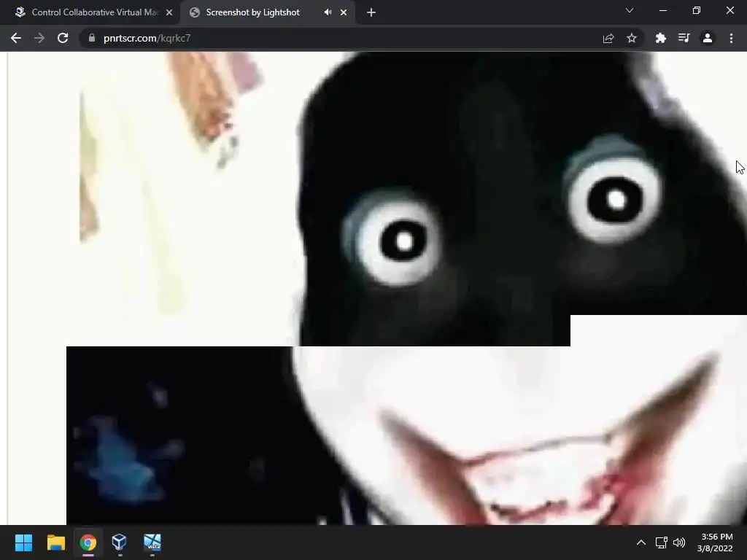Bookmark this tab with the star
This screenshot has height=560, width=747.
click(x=632, y=38)
